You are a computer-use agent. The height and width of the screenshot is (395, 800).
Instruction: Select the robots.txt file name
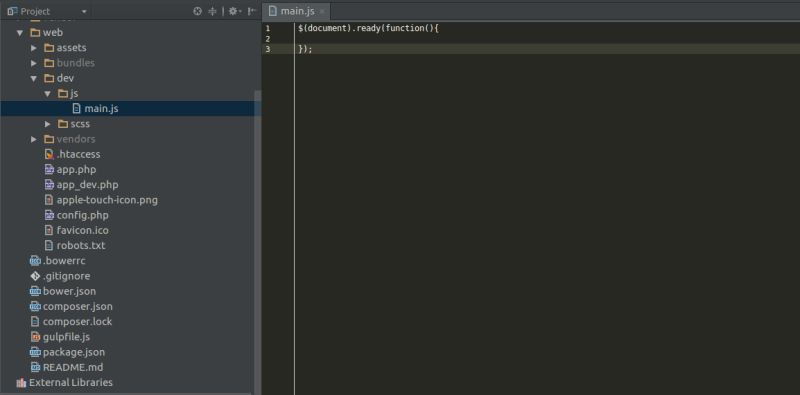point(81,245)
